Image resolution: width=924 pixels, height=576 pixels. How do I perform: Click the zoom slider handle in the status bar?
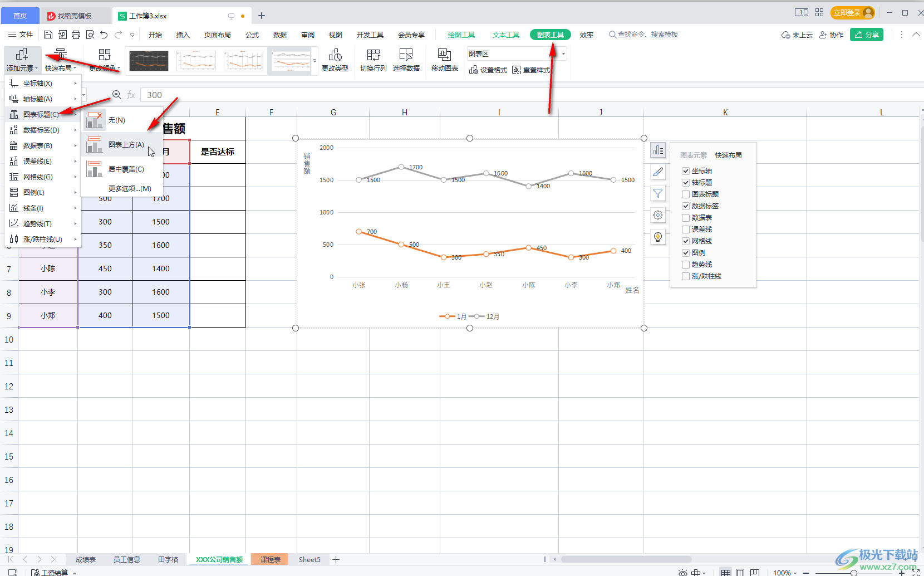coord(853,573)
